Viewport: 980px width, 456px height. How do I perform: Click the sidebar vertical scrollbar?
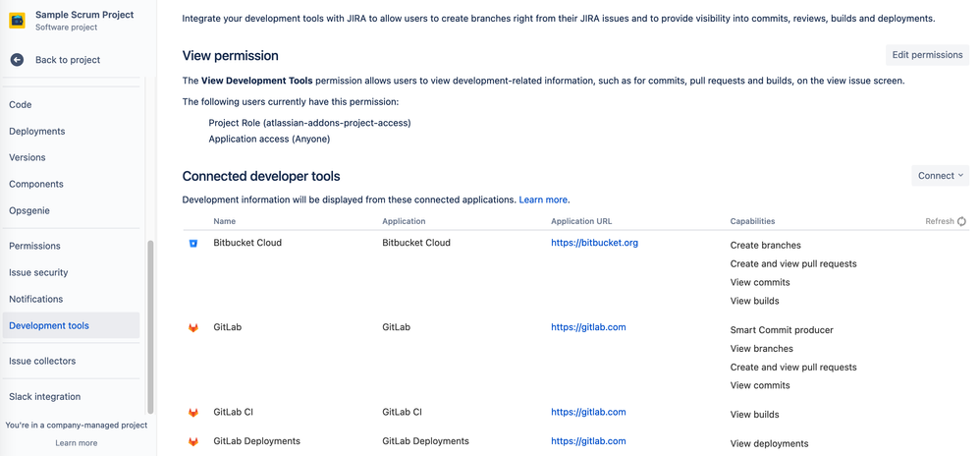[x=149, y=326]
